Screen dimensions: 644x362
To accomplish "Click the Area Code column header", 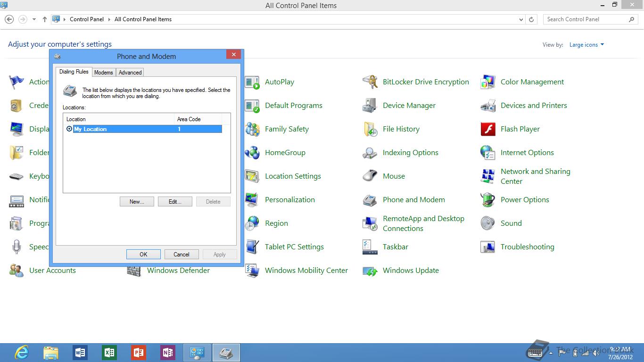I will click(x=198, y=119).
